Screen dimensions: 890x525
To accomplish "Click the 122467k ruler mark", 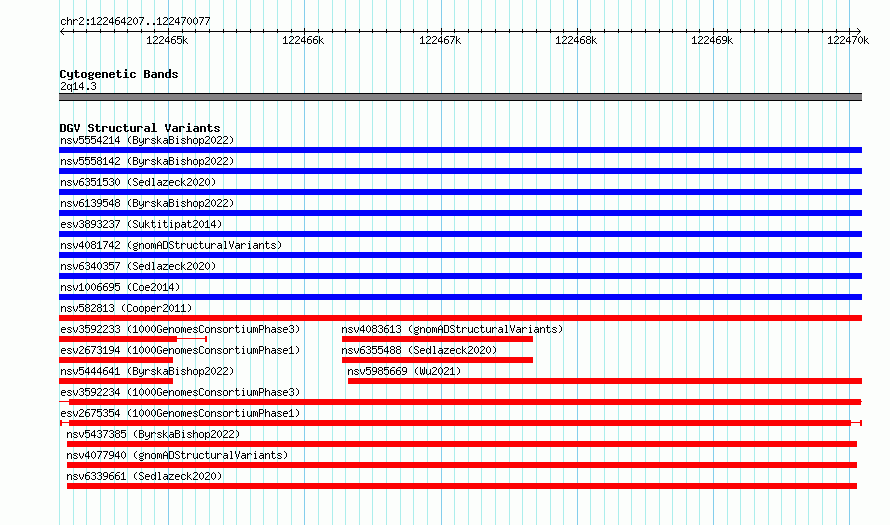I will click(x=440, y=40).
